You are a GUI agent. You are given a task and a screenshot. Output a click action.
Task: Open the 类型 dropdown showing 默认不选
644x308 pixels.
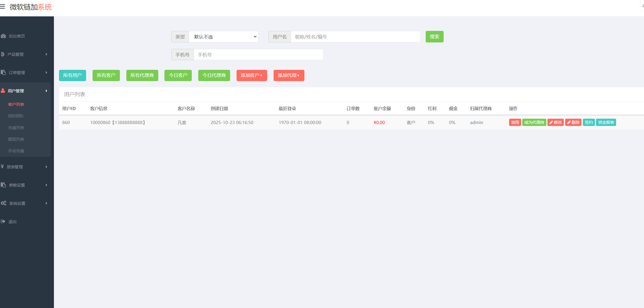(x=224, y=37)
